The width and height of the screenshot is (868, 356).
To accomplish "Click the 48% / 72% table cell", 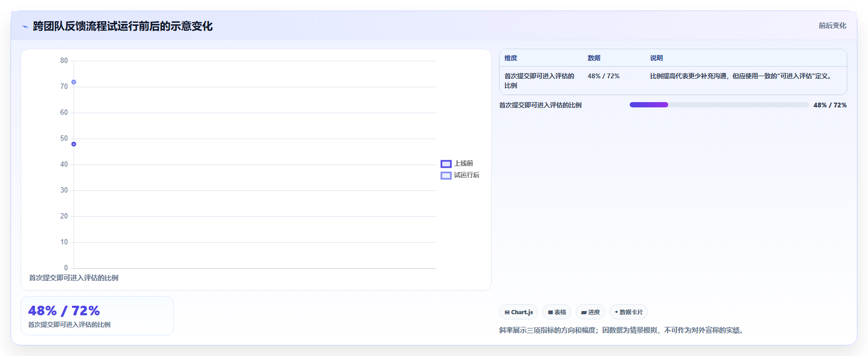I will pos(604,76).
